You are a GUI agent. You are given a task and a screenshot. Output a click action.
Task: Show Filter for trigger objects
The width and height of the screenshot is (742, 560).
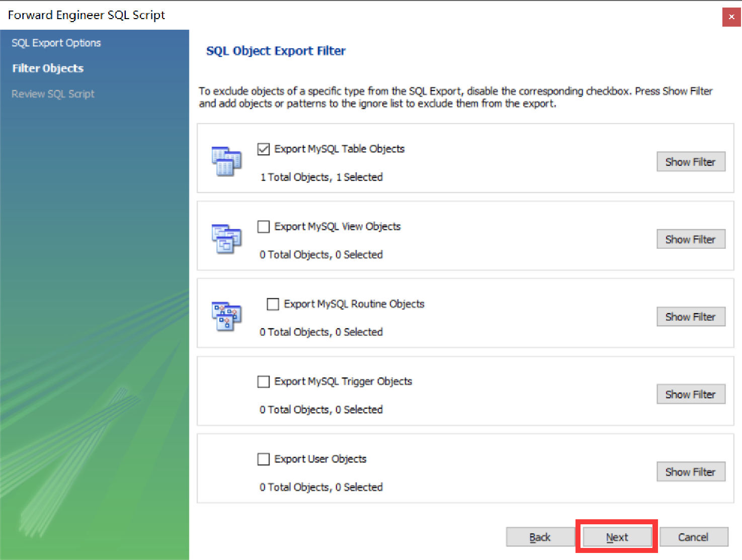691,394
